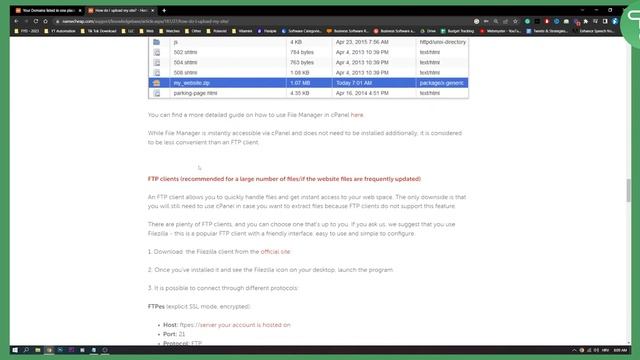The width and height of the screenshot is (640, 360).
Task: Open the taskbar search magnifier icon
Action: pyautogui.click(x=26, y=350)
